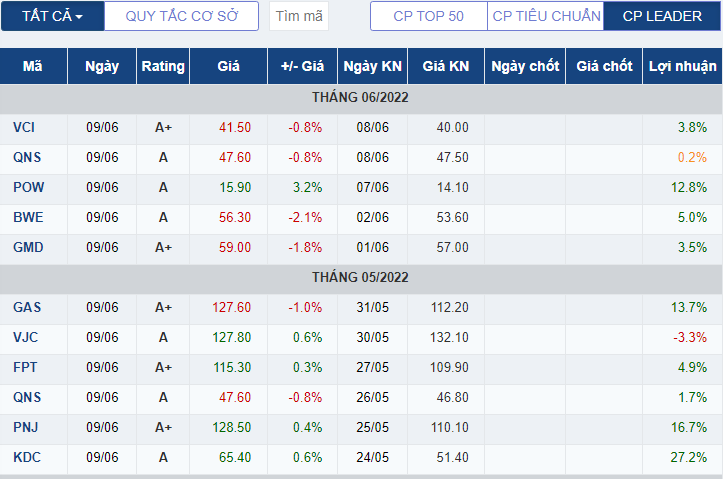Open stock code FPT
This screenshot has width=723, height=479.
[25, 367]
